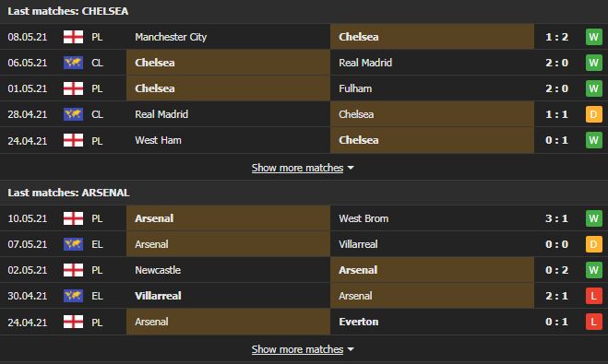Click the D badge for Real Madrid vs Chelsea
The image size is (608, 364).
point(593,114)
